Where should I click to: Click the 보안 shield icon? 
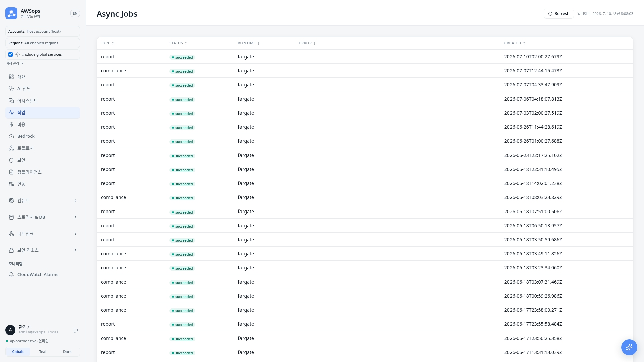click(x=11, y=160)
